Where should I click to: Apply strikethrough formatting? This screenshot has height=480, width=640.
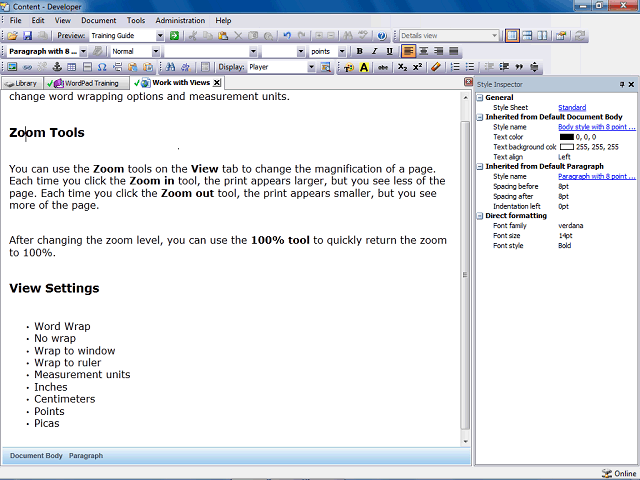click(382, 67)
